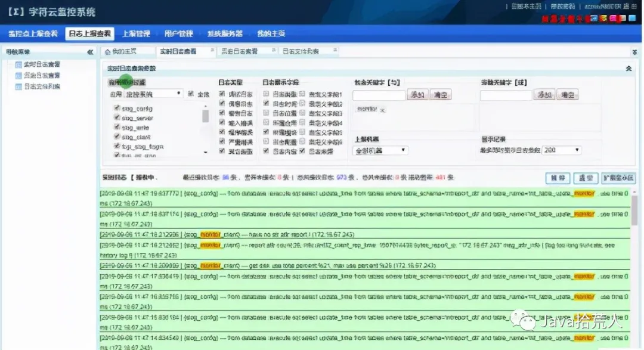Click 添加 for the exclude keyword field
Viewport: 644px width, 350px height.
pyautogui.click(x=544, y=95)
